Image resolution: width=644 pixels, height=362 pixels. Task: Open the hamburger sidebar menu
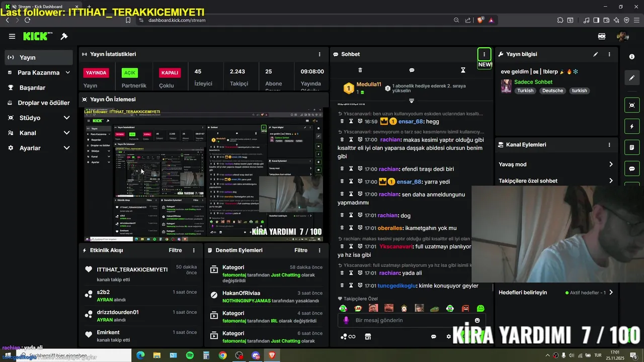point(12,36)
